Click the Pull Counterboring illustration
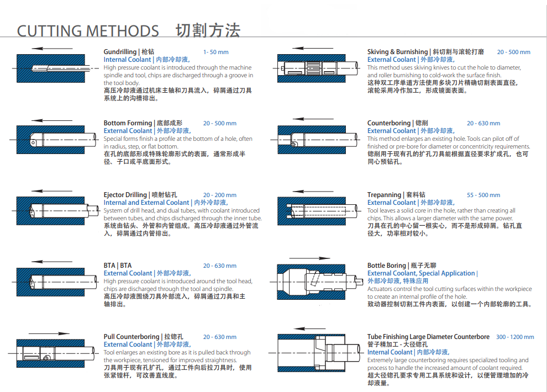The width and height of the screenshot is (547, 392). (x=52, y=353)
